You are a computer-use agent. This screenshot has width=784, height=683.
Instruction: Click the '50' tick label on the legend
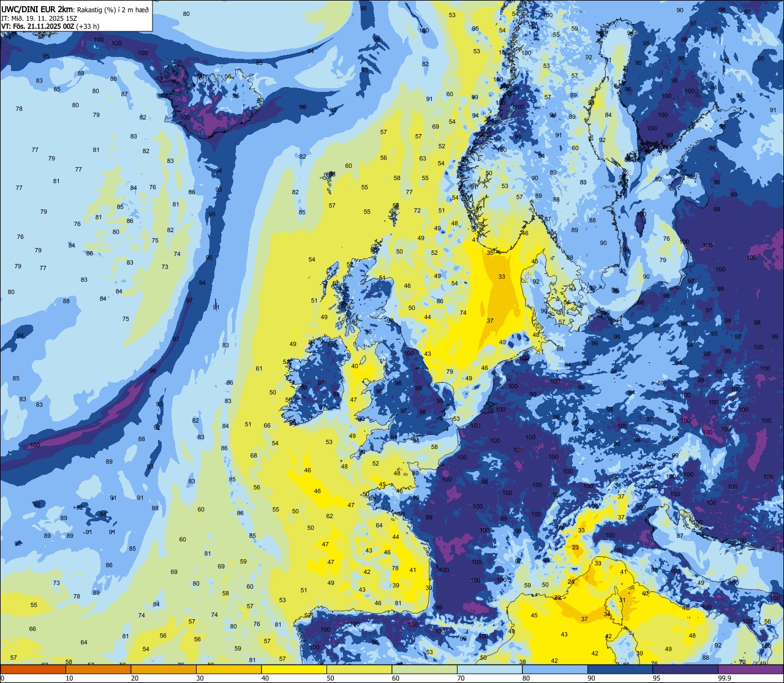(330, 678)
